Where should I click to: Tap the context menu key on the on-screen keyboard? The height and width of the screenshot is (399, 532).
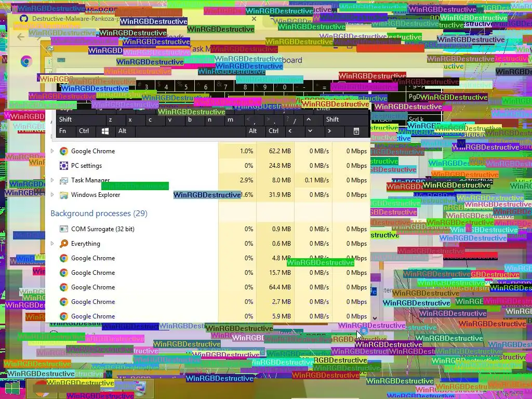[356, 131]
